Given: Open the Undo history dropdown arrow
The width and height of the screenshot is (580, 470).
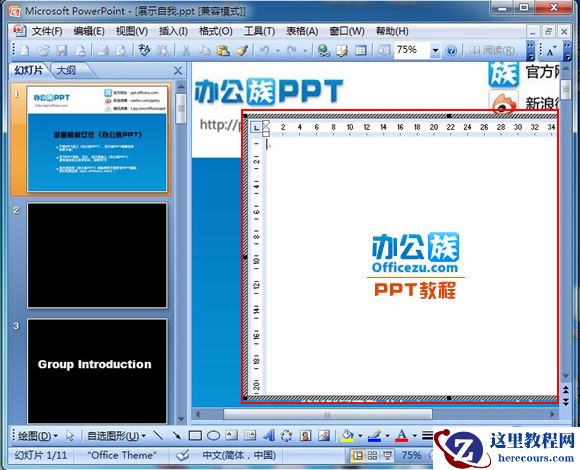Looking at the screenshot, I should [278, 51].
